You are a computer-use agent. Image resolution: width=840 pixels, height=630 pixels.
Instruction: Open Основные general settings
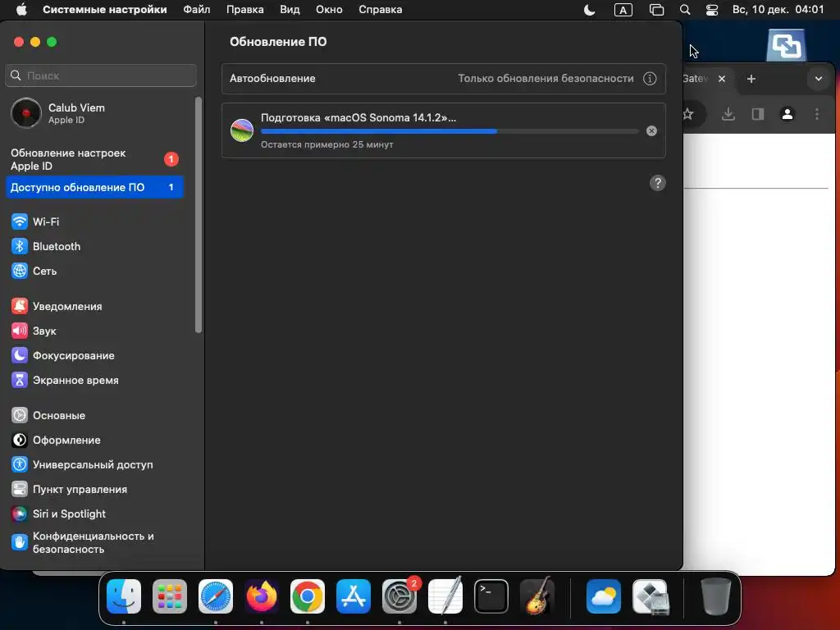97,415
